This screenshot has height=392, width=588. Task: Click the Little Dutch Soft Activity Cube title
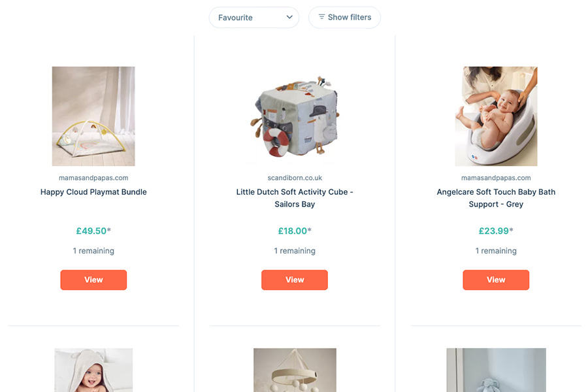pos(295,198)
